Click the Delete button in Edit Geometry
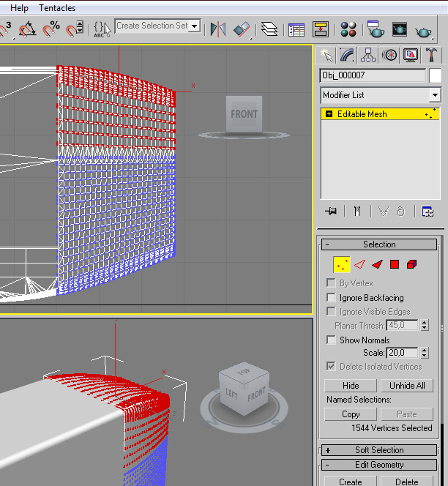The width and height of the screenshot is (448, 486). pos(407,482)
